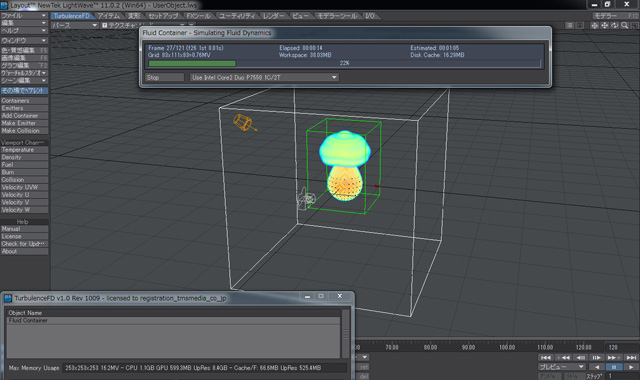Open the シーン編集 (Scene Editor) dropdown

pyautogui.click(x=24, y=80)
